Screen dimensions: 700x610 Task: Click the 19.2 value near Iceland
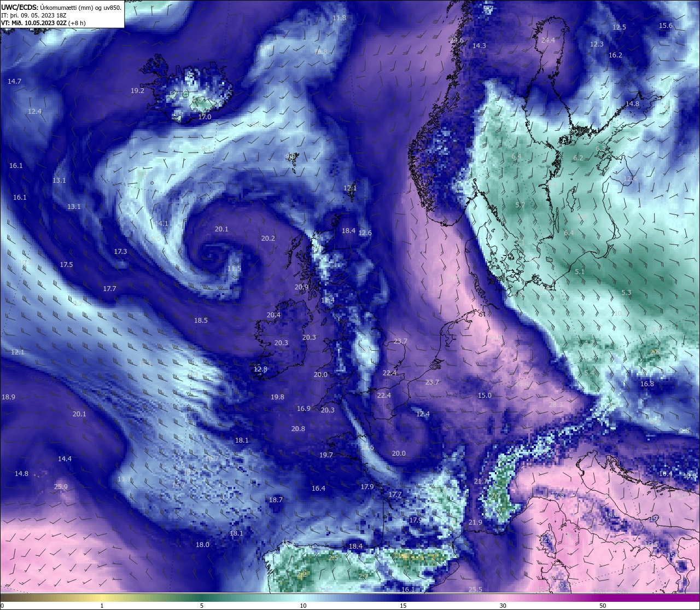point(137,91)
